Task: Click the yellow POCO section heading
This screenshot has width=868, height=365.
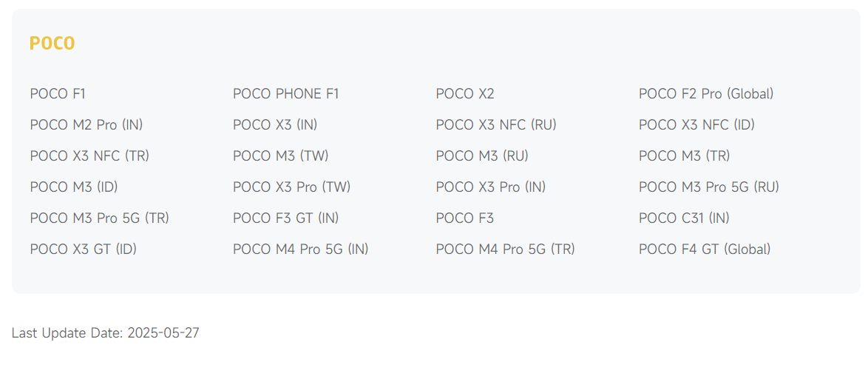Action: pyautogui.click(x=52, y=44)
